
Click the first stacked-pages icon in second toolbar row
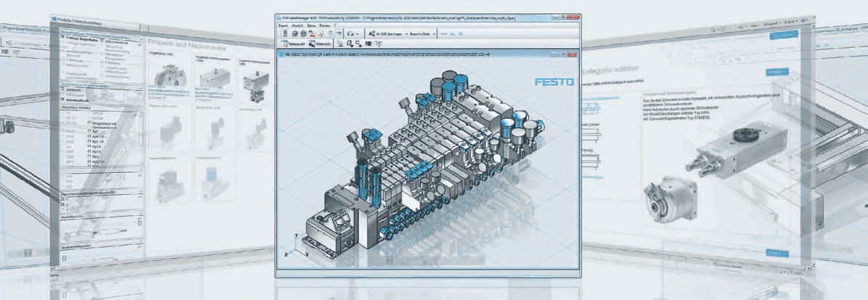[350, 44]
